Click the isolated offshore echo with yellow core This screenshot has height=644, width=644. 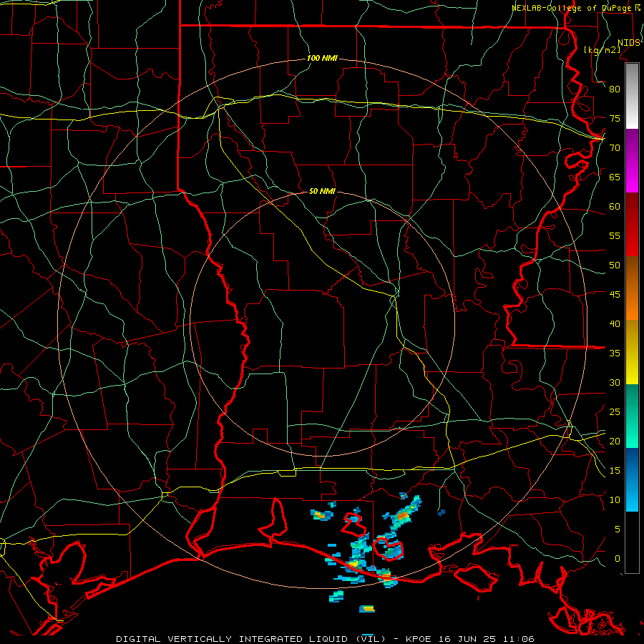tap(367, 609)
